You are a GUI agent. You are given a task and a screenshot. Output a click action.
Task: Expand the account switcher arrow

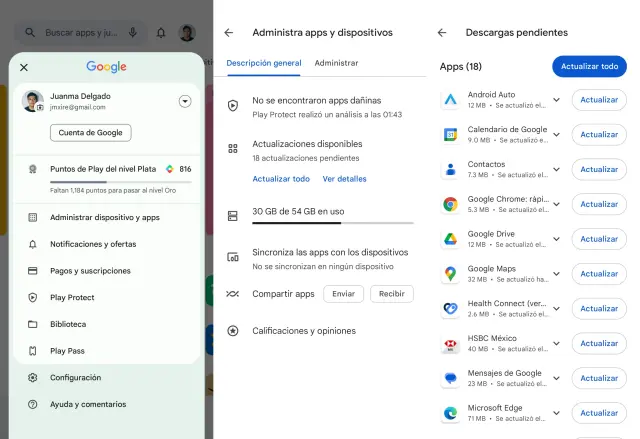tap(185, 101)
